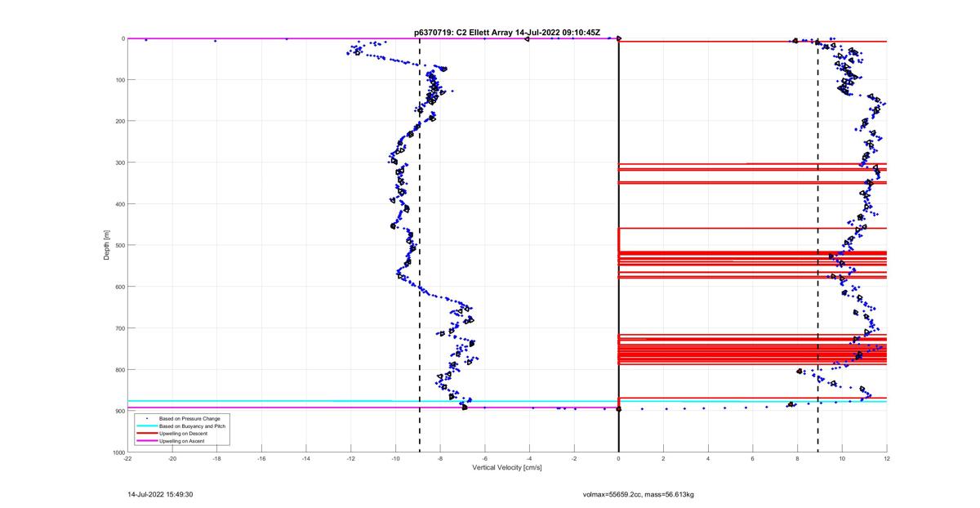The width and height of the screenshot is (980, 508).
Task: Select the 'Vertical Velocity [cm/s]' x-axis label
Action: click(507, 468)
